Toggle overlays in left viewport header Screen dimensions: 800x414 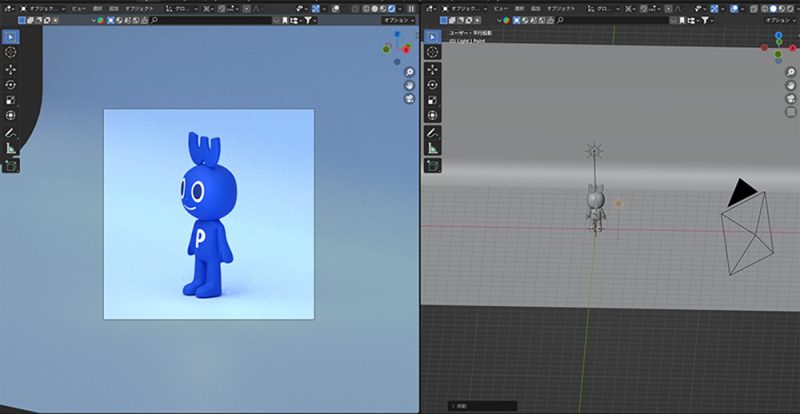(x=336, y=9)
